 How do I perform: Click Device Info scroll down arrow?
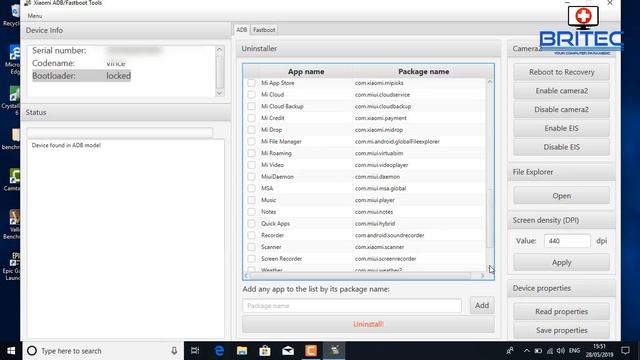click(x=219, y=93)
